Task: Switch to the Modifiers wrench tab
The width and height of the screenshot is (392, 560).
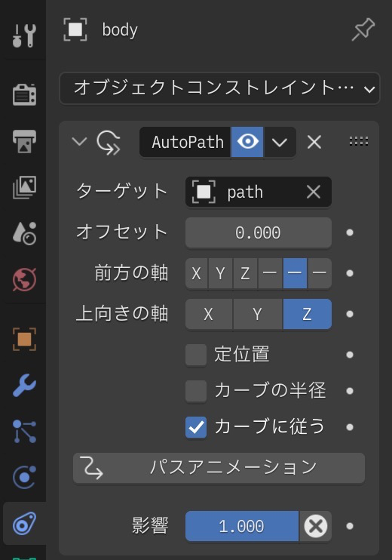Action: [x=24, y=385]
